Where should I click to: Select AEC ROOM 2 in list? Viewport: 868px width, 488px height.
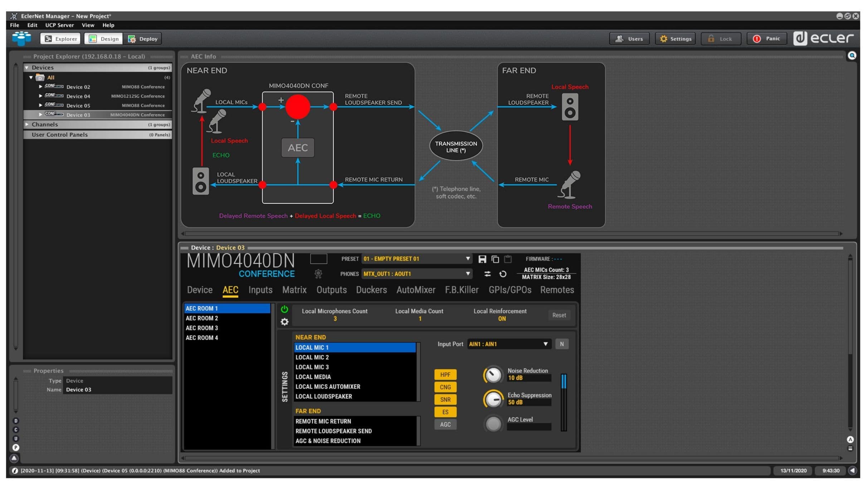pyautogui.click(x=227, y=318)
